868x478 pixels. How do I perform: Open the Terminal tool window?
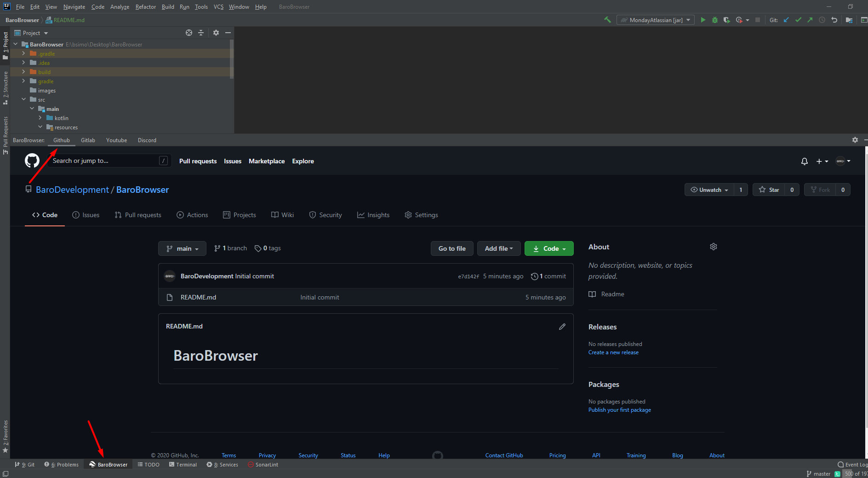(183, 465)
